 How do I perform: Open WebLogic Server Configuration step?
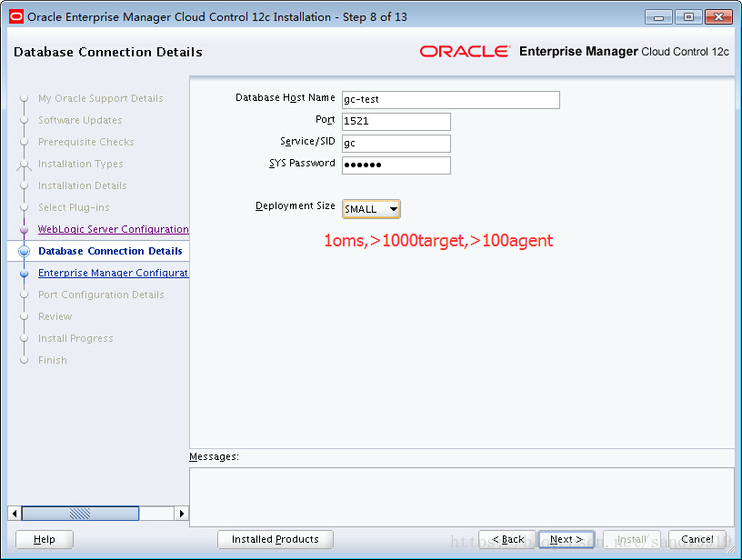click(113, 229)
